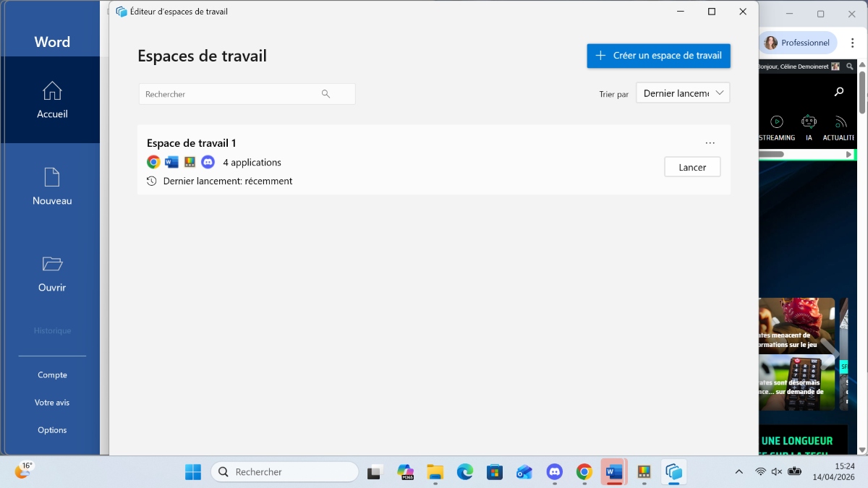Image resolution: width=868 pixels, height=488 pixels.
Task: Select the Ouvrir folder icon in Word sidebar
Action: [51, 264]
